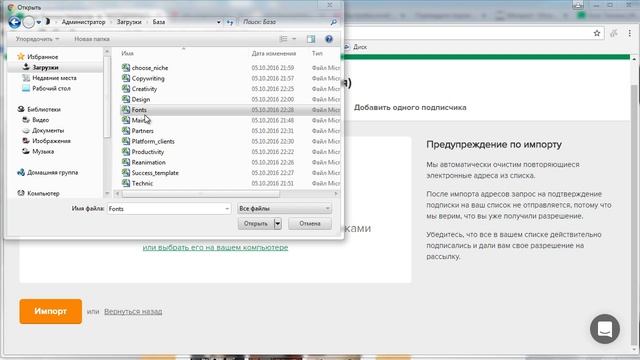
Task: Click the Success_template file icon
Action: [x=126, y=173]
